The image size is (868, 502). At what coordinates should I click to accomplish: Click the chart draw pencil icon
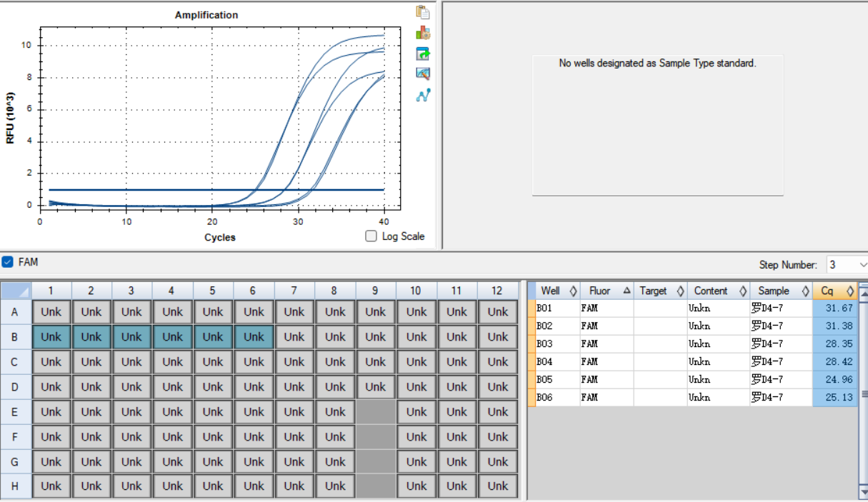pyautogui.click(x=423, y=74)
